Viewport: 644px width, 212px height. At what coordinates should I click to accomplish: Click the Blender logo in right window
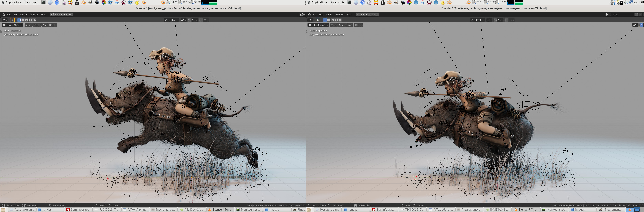[x=309, y=15]
